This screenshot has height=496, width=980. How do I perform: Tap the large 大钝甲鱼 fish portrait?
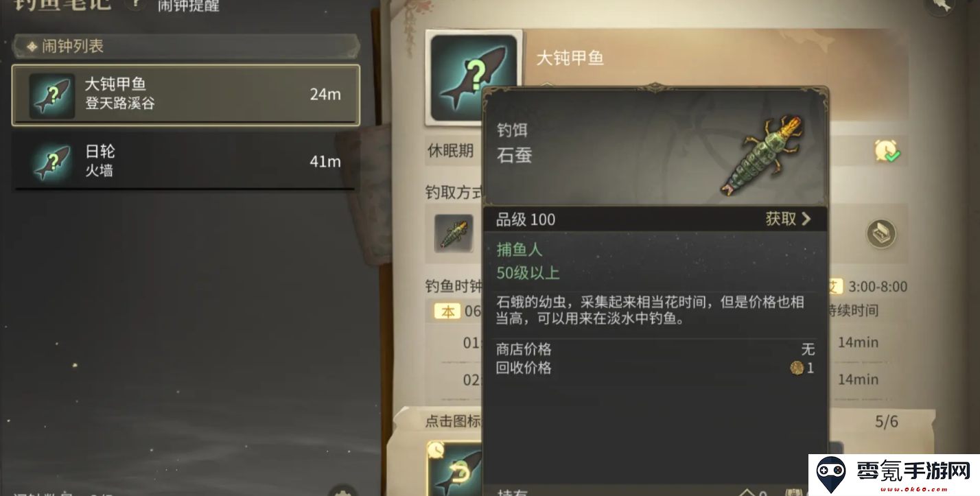[471, 78]
